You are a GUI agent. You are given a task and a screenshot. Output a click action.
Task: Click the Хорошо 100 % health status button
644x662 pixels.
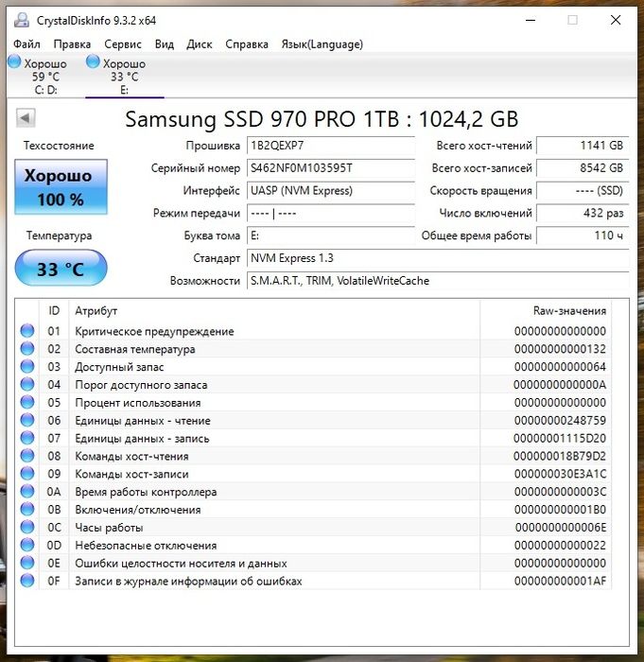pos(61,187)
